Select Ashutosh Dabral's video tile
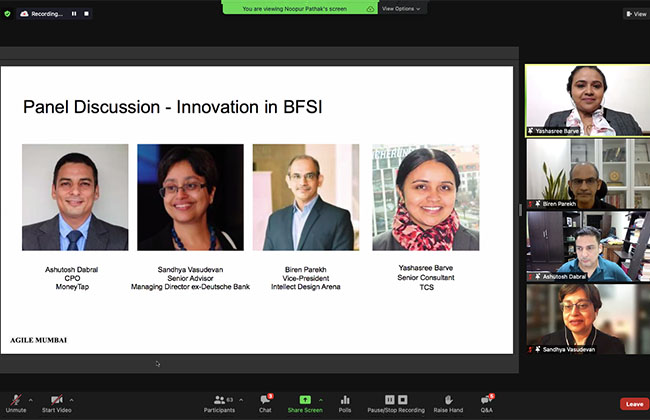Viewport: 650px width, 420px height. pyautogui.click(x=588, y=247)
